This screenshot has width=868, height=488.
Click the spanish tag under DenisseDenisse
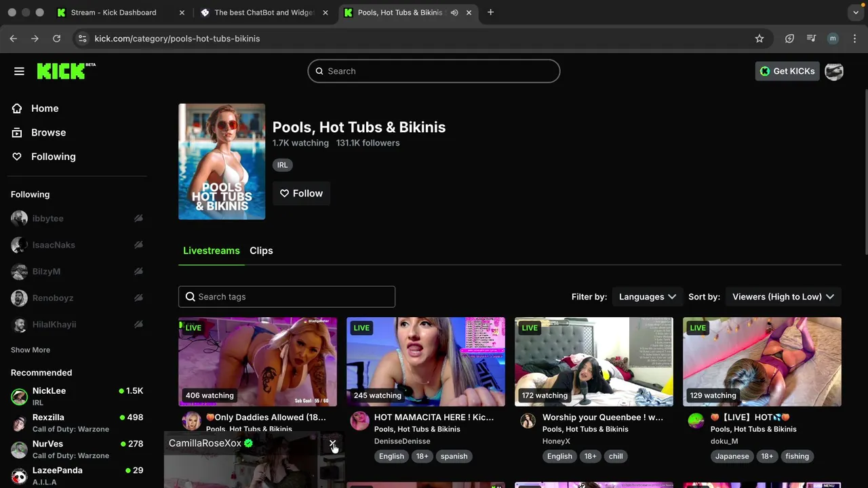pos(454,456)
